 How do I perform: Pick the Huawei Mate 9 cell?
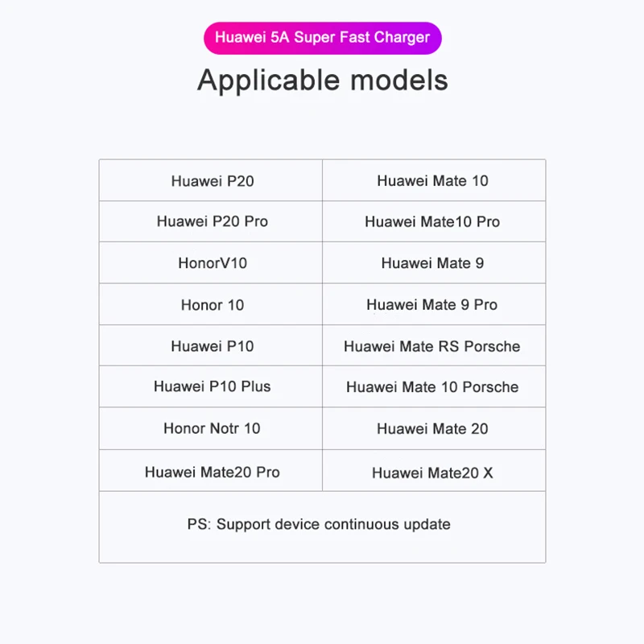pyautogui.click(x=432, y=263)
